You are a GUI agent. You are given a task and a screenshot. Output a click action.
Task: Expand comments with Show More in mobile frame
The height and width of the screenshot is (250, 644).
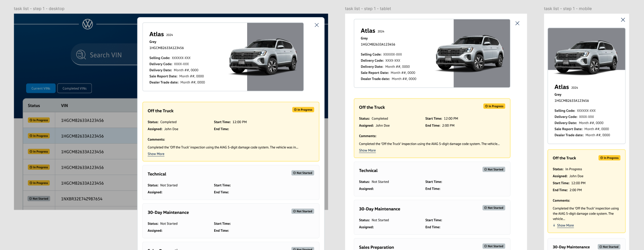coord(565,225)
